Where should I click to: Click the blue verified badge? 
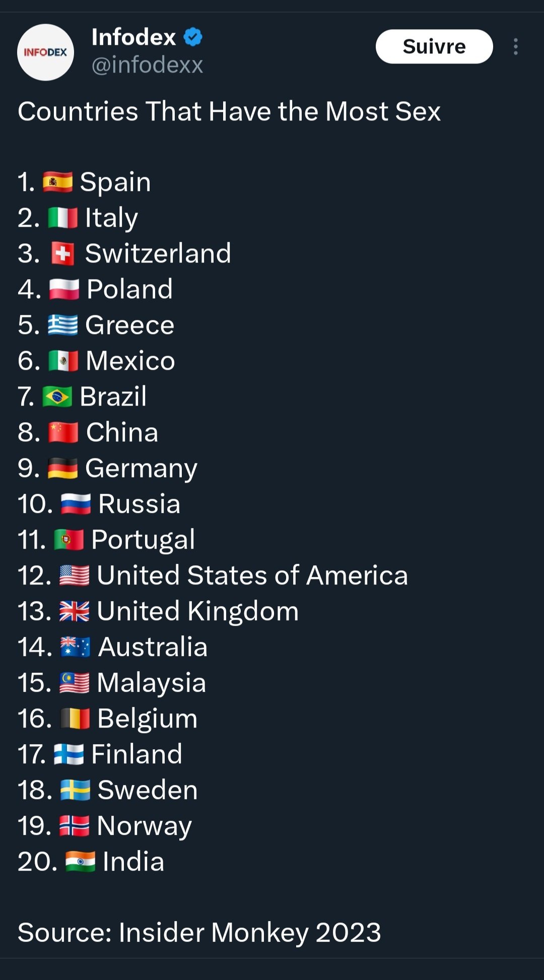pos(192,37)
